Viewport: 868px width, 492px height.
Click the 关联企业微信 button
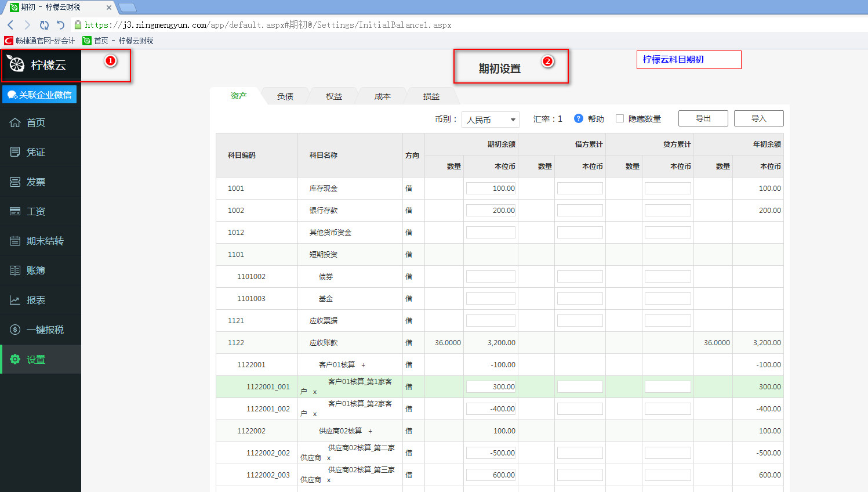click(39, 95)
